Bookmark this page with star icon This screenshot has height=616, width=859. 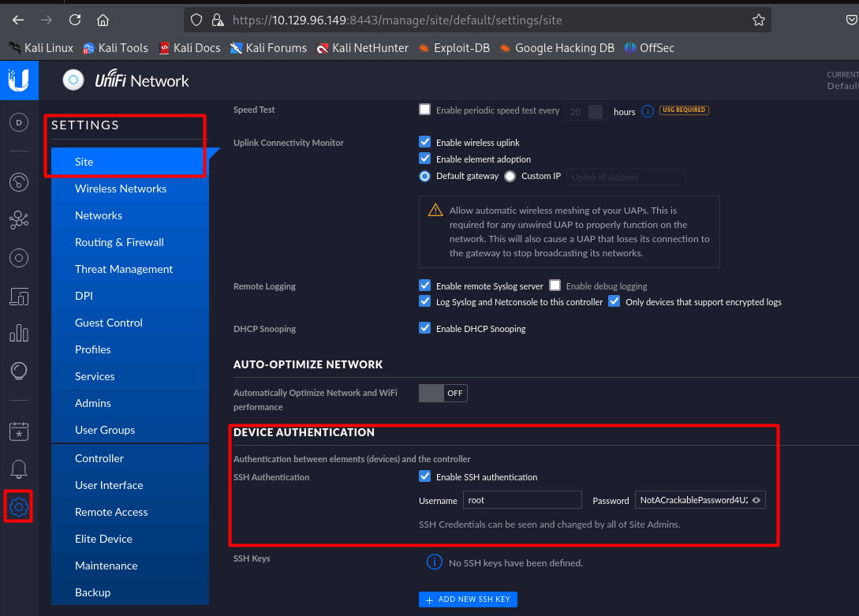759,21
